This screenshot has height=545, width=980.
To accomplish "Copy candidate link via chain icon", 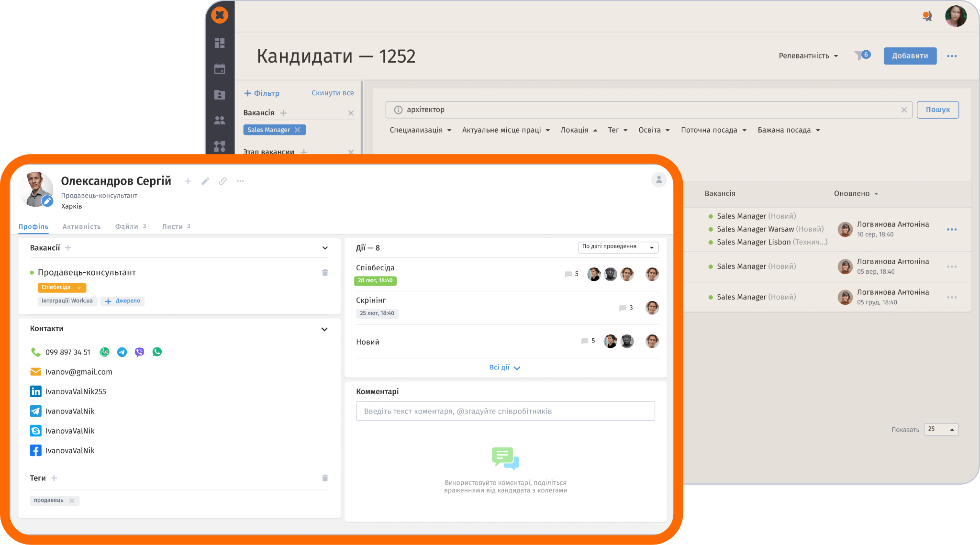I will coord(223,181).
